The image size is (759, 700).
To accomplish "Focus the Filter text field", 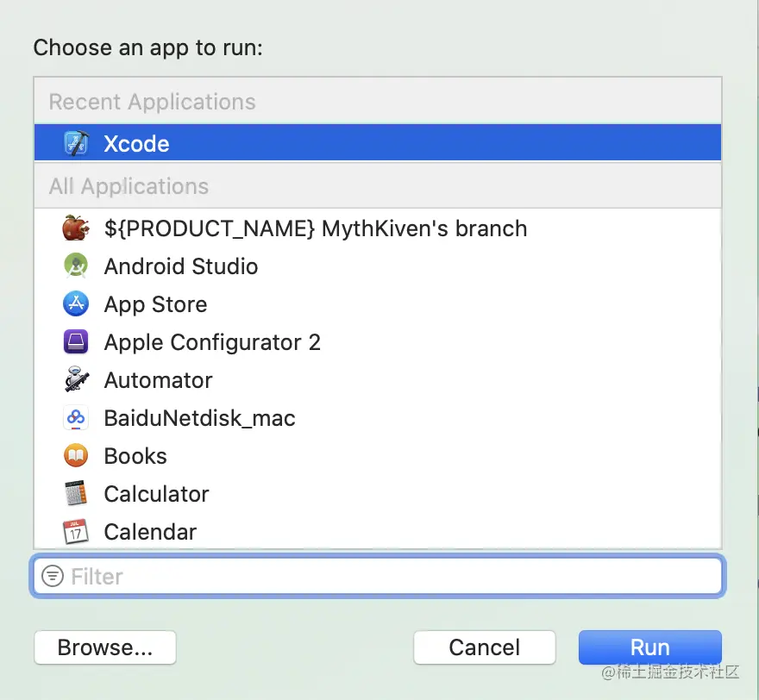I will (378, 576).
